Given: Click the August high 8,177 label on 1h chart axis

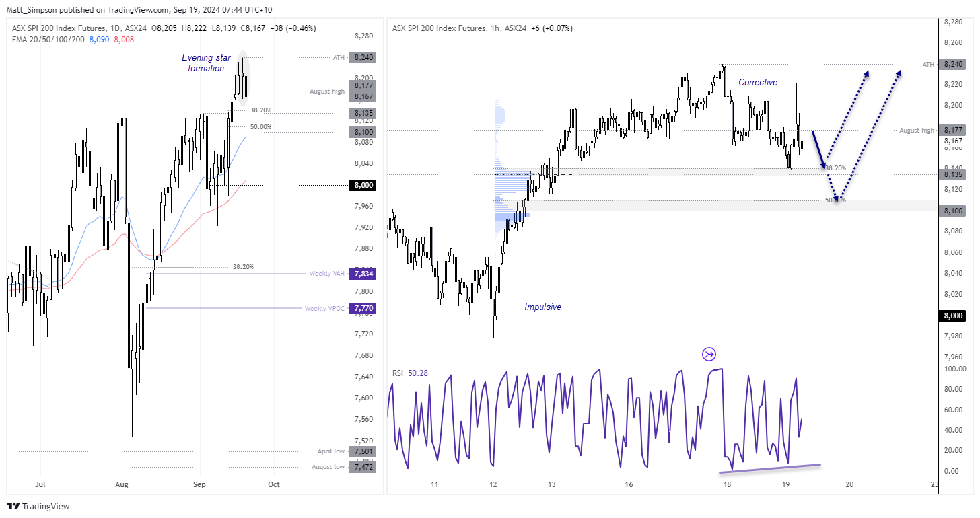Looking at the screenshot, I should tap(952, 130).
